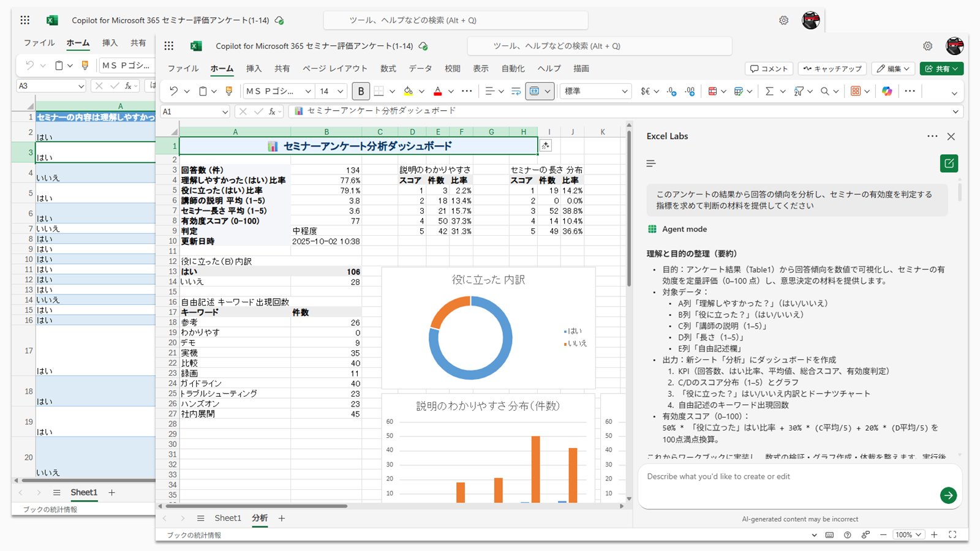Switch to the 自動化 tab
Viewport: 980px width, 551px height.
[513, 69]
